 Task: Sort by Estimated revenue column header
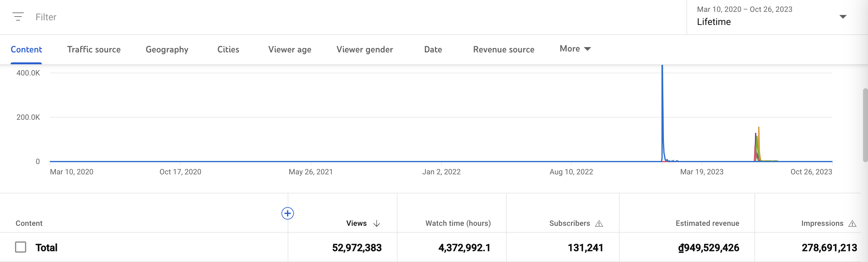point(707,223)
